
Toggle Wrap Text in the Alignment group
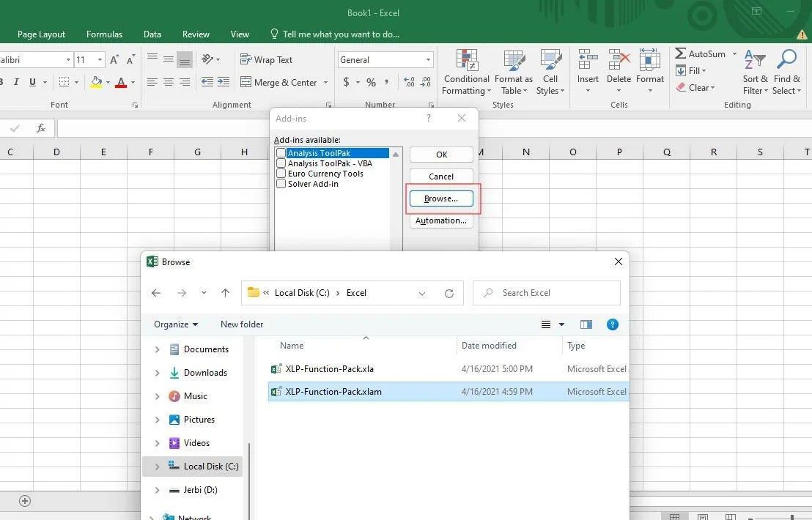pos(266,59)
